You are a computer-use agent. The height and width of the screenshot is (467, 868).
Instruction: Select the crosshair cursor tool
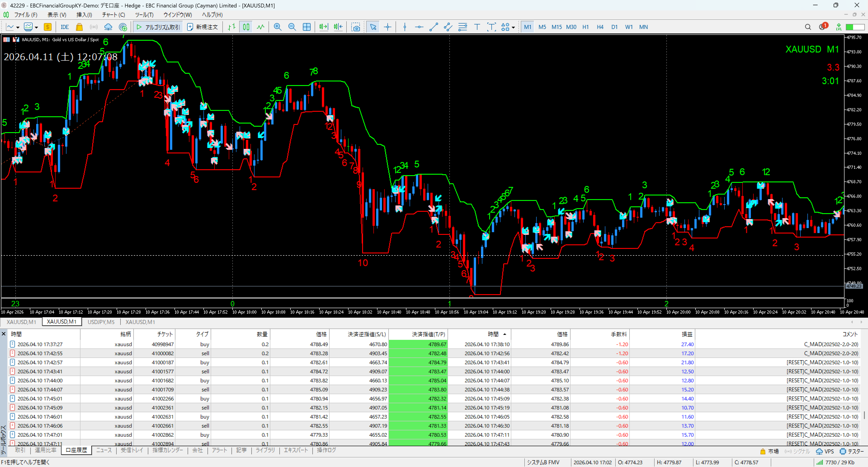point(387,27)
